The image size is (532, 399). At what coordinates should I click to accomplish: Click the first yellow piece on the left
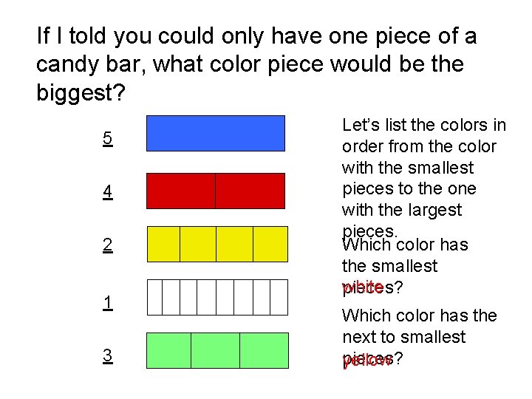[x=163, y=244]
